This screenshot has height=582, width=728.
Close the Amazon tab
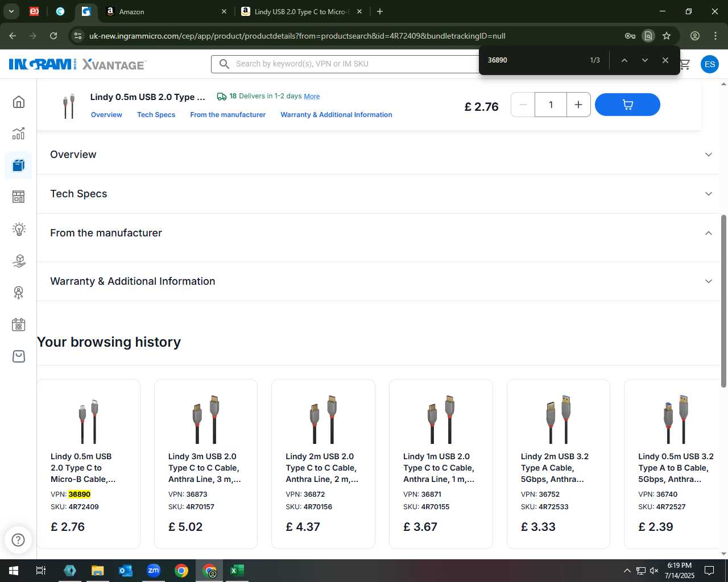pyautogui.click(x=224, y=11)
